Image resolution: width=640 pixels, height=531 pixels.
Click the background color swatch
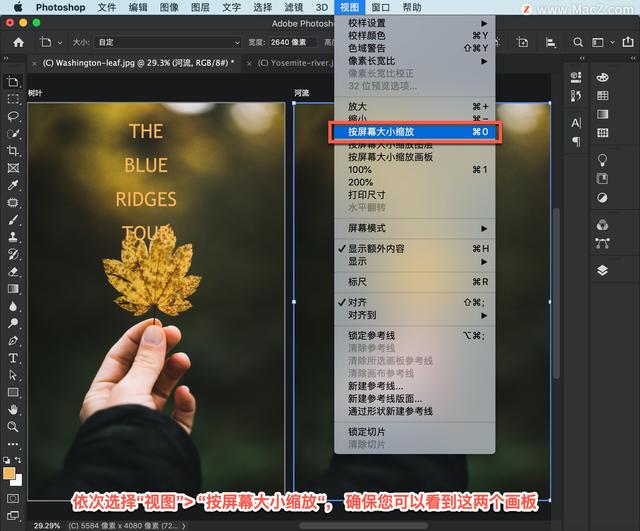pos(17,481)
